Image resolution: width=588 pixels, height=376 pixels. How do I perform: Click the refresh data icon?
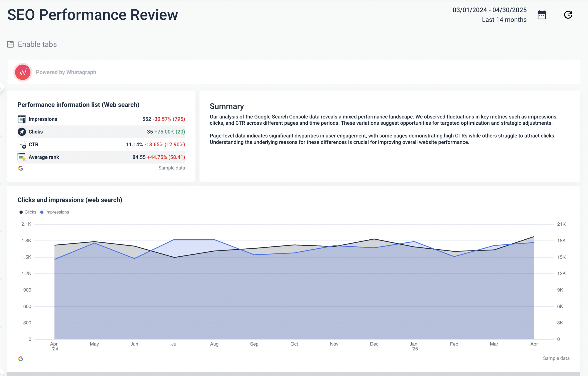(x=568, y=15)
